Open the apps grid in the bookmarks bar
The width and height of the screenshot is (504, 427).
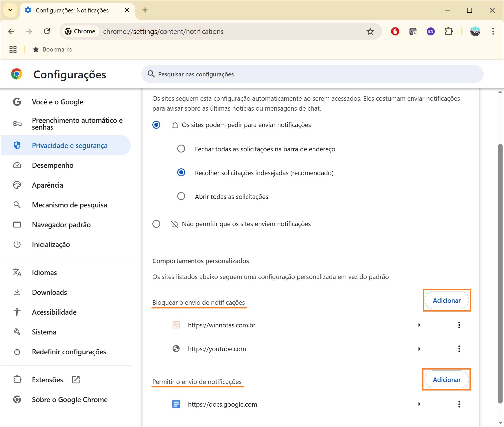click(x=13, y=50)
